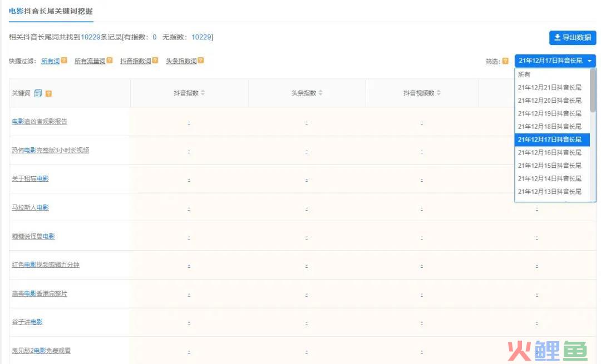Screen dimensions: 601x364
Task: Click the dropdown list scrollbar thumb
Action: coord(593,91)
